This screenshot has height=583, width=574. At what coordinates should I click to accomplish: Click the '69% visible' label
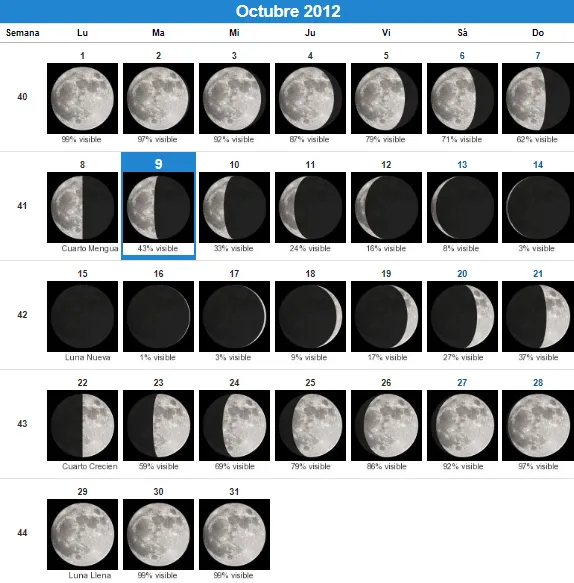tap(235, 466)
